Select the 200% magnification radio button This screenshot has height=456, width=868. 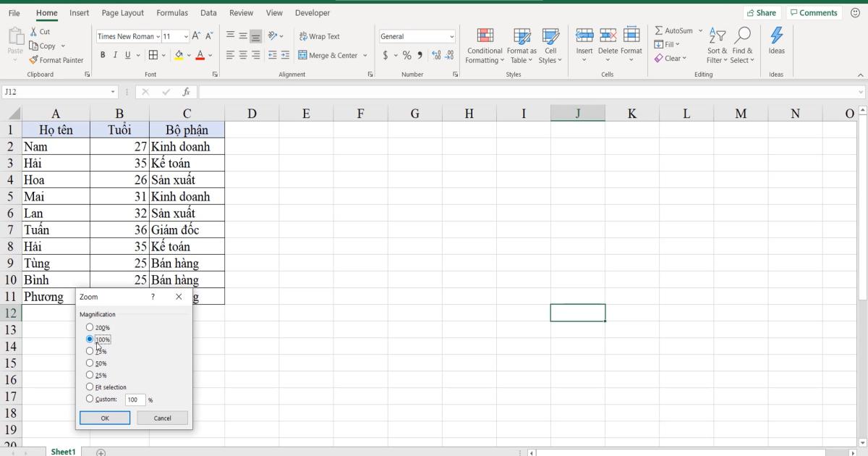(x=90, y=327)
